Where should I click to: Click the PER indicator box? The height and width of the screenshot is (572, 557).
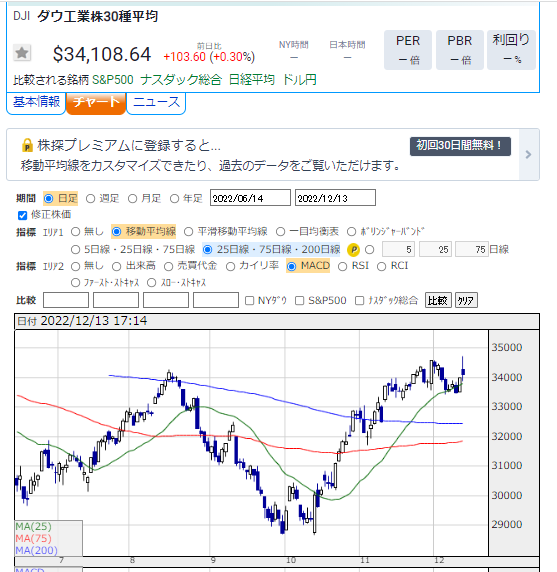click(408, 50)
